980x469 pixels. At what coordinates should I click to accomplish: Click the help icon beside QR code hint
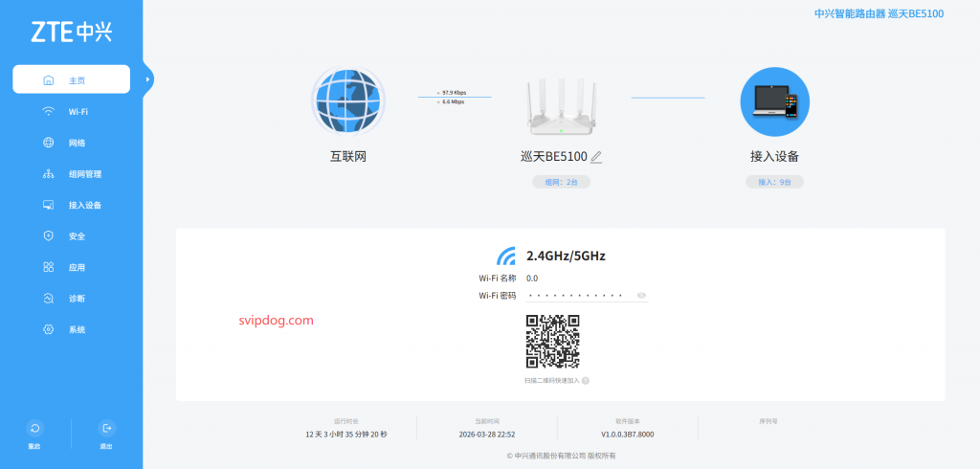pyautogui.click(x=585, y=380)
